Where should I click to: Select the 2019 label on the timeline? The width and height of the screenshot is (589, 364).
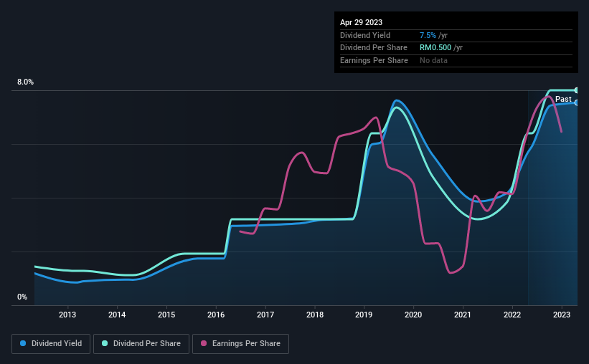(x=364, y=315)
